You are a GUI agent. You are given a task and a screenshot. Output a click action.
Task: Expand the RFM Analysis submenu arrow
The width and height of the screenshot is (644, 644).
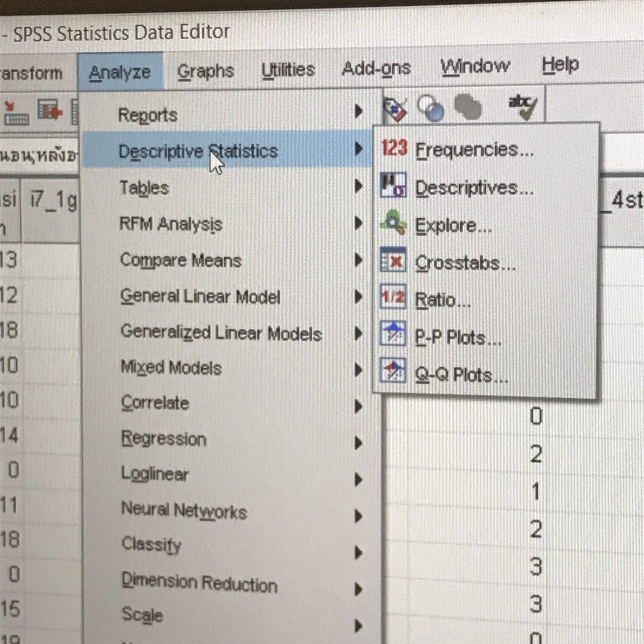(x=358, y=223)
